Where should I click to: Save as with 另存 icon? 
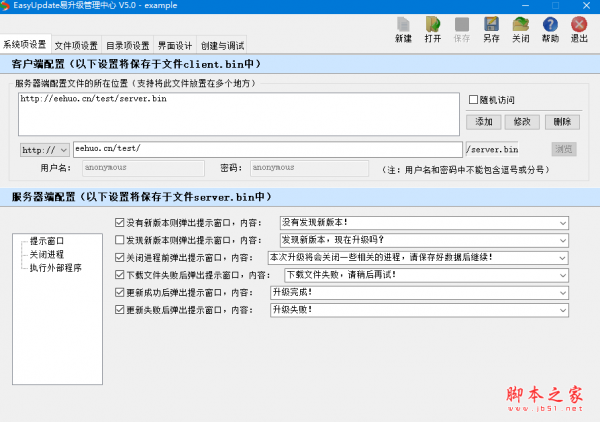[491, 29]
